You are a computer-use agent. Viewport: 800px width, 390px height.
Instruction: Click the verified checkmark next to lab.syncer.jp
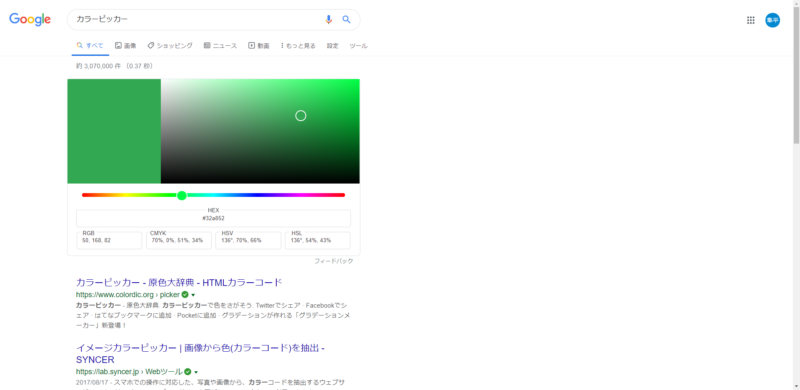pos(188,372)
